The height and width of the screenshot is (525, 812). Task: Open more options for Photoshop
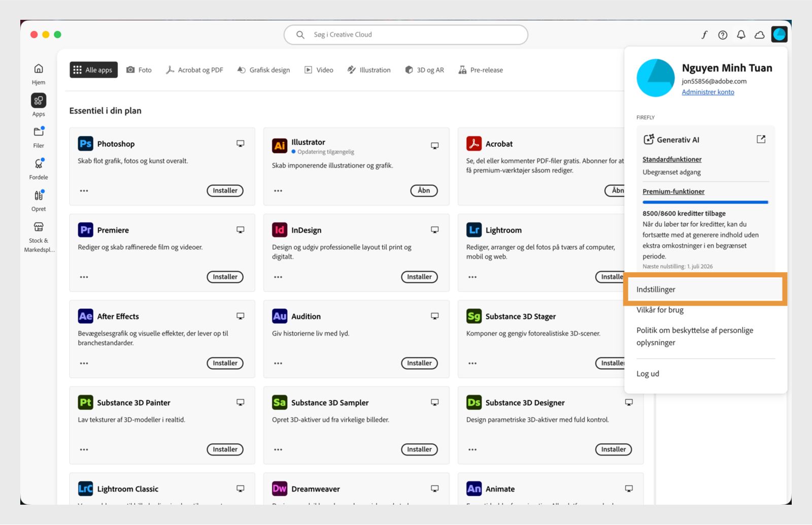tap(84, 191)
